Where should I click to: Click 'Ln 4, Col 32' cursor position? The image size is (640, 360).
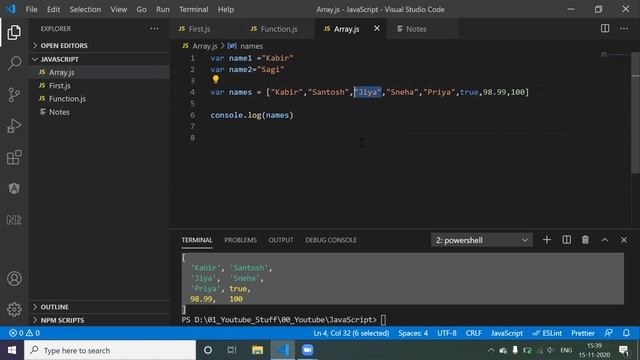pos(351,333)
